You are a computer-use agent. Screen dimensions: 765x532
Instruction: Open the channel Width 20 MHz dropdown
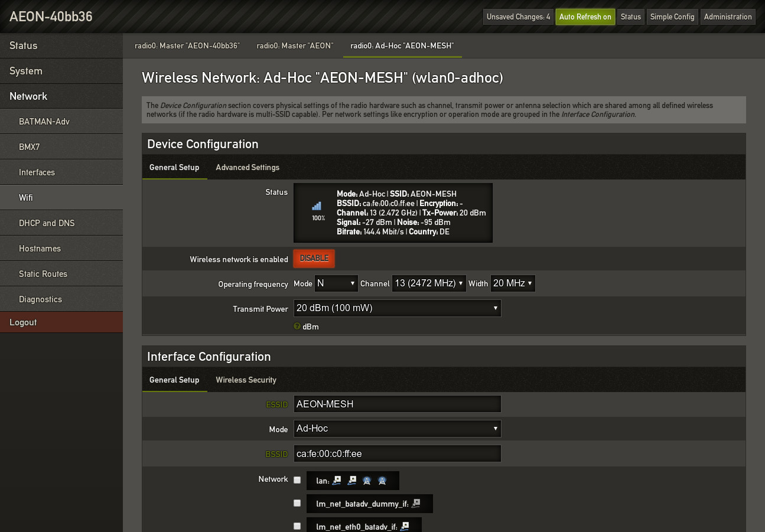[513, 283]
